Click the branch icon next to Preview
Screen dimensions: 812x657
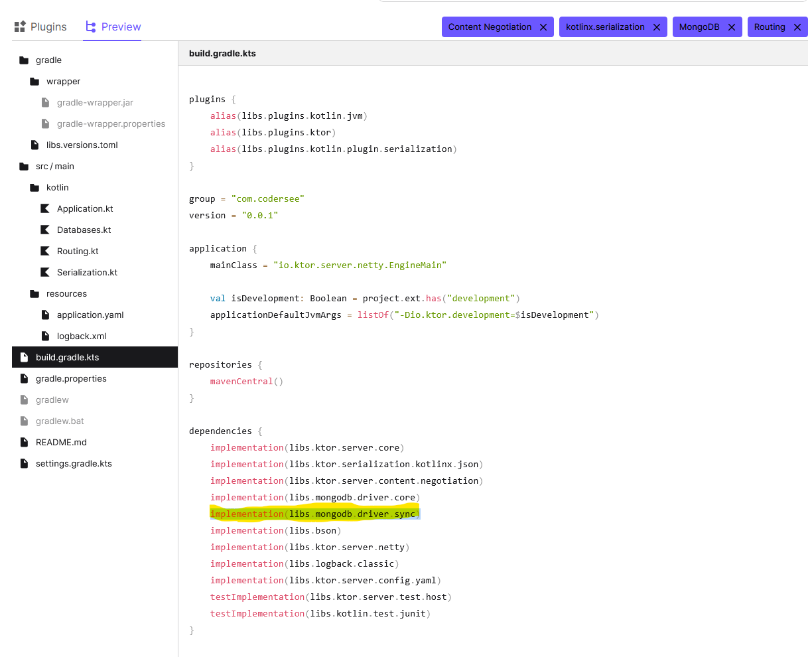(92, 25)
